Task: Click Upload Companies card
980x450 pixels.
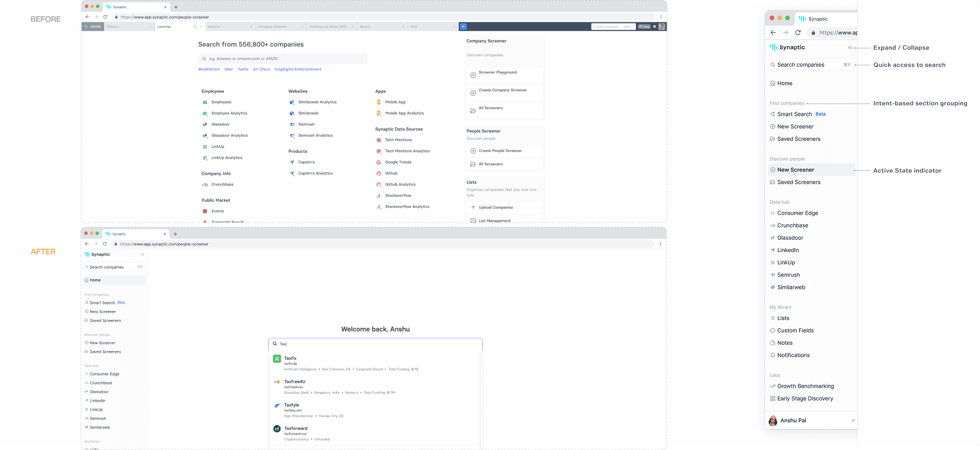Action: pos(504,207)
